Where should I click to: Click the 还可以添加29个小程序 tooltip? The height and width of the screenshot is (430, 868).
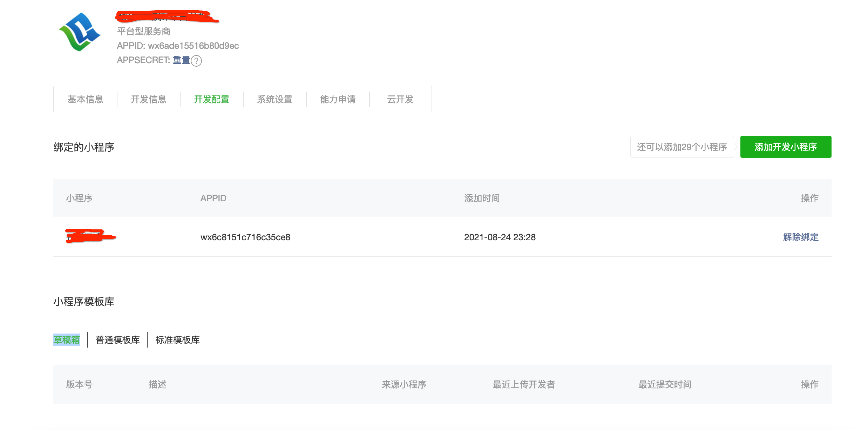(x=681, y=147)
